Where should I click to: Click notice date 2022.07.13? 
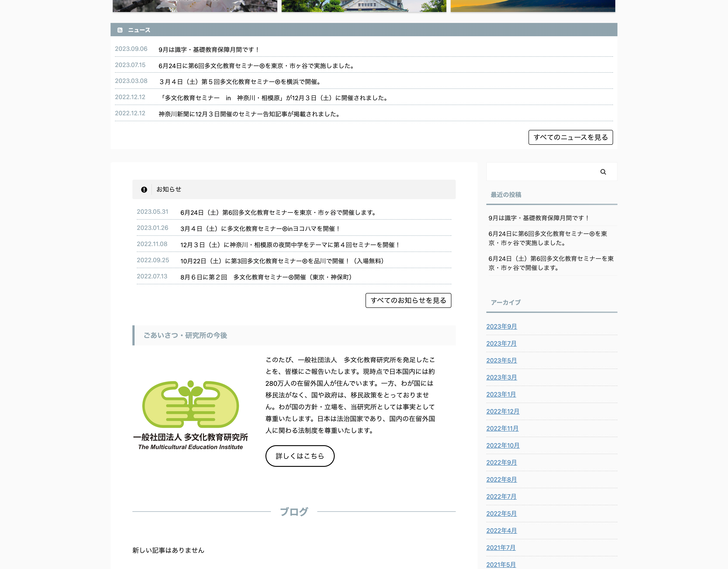coord(152,276)
